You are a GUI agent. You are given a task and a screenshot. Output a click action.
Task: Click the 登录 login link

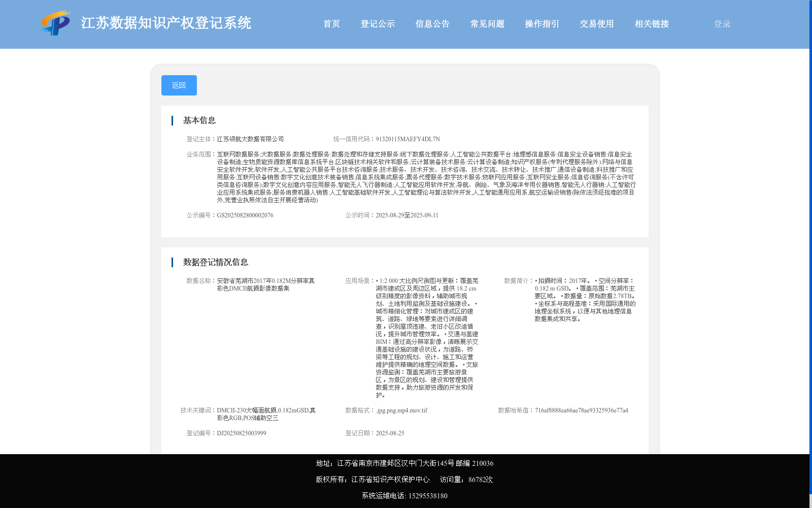point(722,24)
